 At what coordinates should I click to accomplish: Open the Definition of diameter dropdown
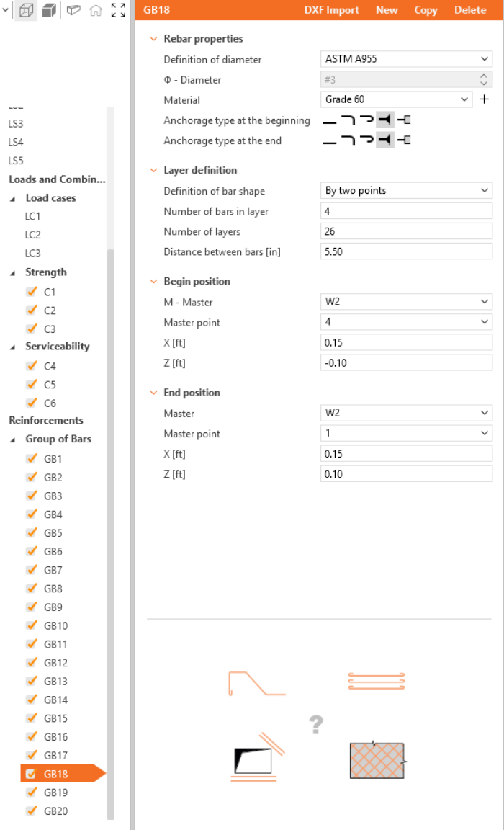406,60
